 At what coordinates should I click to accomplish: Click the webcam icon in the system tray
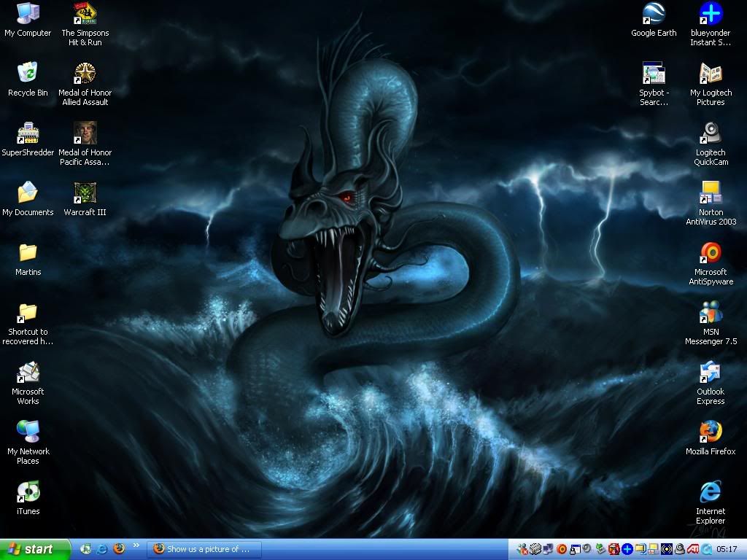[679, 549]
